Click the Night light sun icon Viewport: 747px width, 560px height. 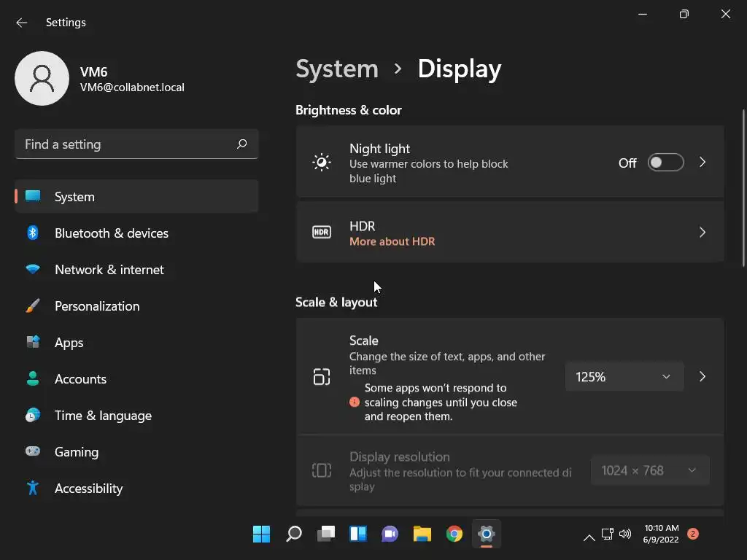coord(322,163)
